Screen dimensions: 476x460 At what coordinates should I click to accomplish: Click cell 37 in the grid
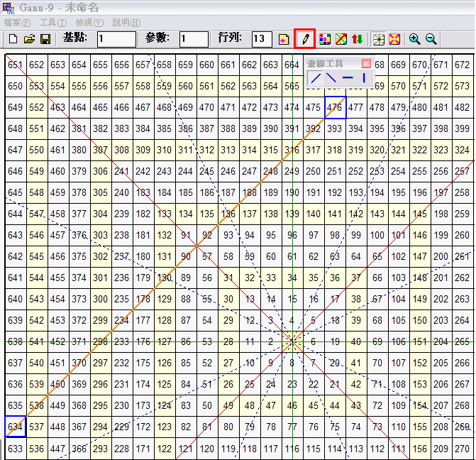pos(356,278)
